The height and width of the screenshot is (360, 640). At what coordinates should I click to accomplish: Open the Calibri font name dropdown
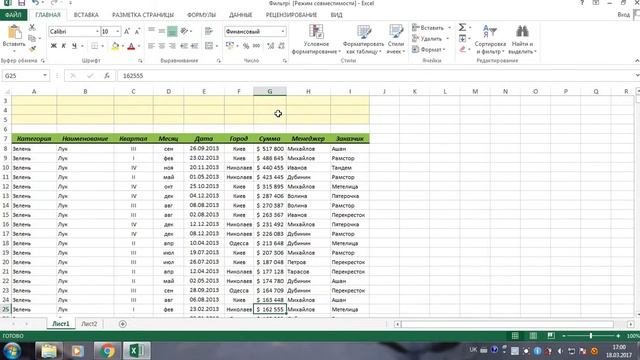click(97, 31)
